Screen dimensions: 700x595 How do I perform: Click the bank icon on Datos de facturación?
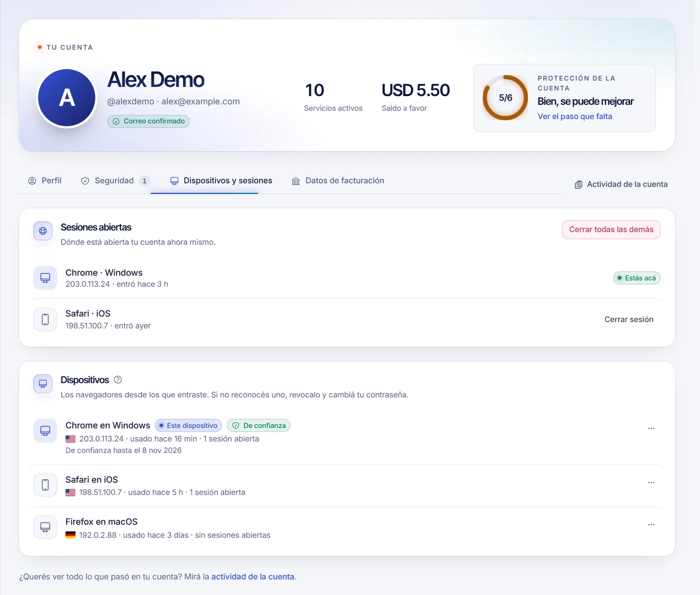point(296,181)
